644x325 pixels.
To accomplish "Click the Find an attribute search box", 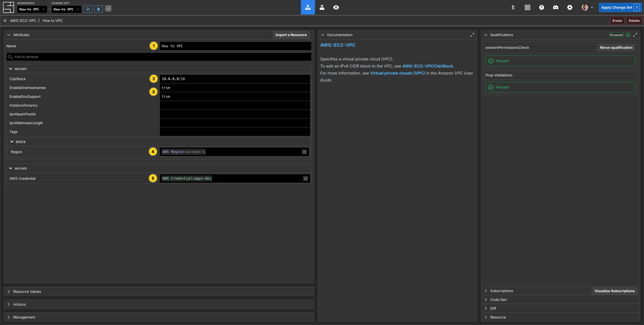I will [x=159, y=57].
